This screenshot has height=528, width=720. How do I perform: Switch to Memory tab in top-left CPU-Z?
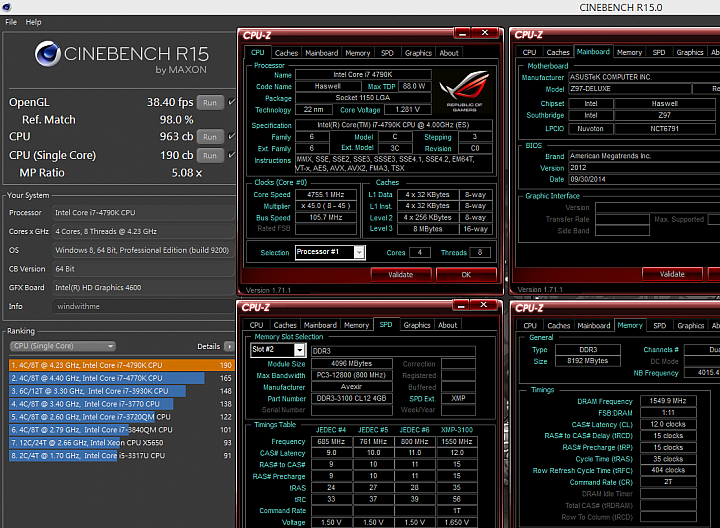[358, 53]
